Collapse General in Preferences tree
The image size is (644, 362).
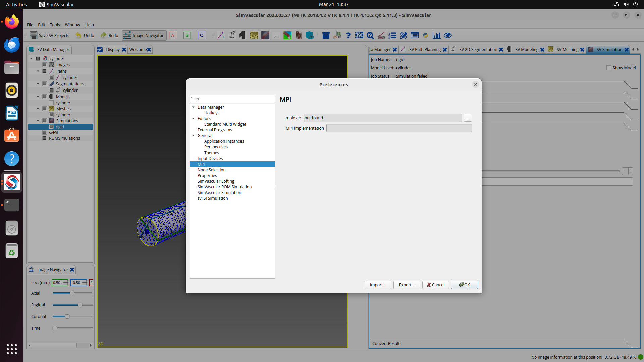(x=193, y=135)
